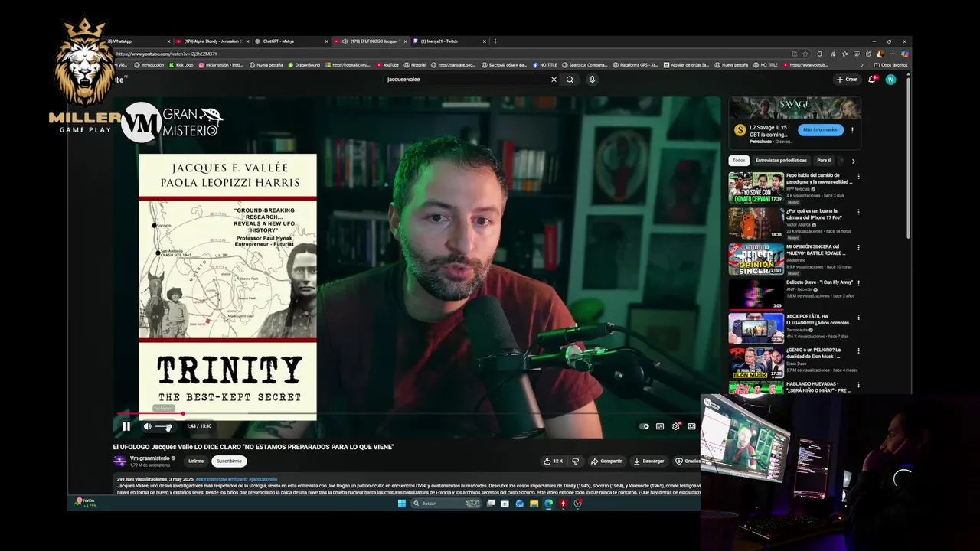This screenshot has height=551, width=980.
Task: Show more filter chips with the right chevron
Action: [853, 161]
